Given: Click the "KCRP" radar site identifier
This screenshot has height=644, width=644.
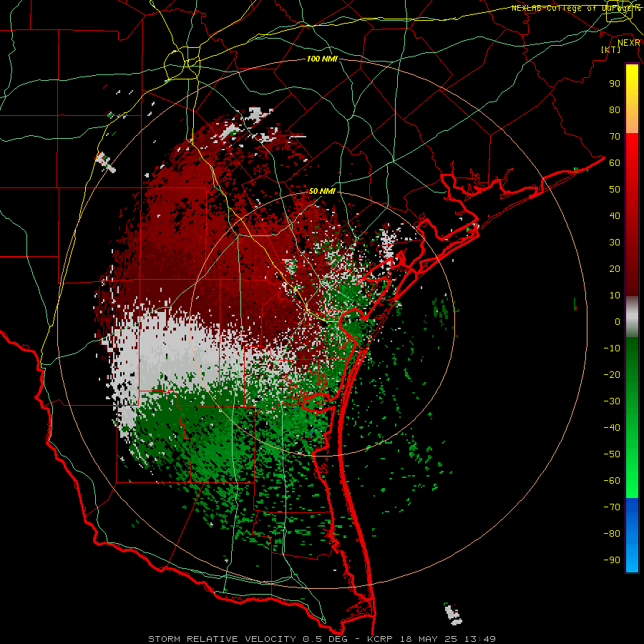Looking at the screenshot, I should tap(380, 639).
